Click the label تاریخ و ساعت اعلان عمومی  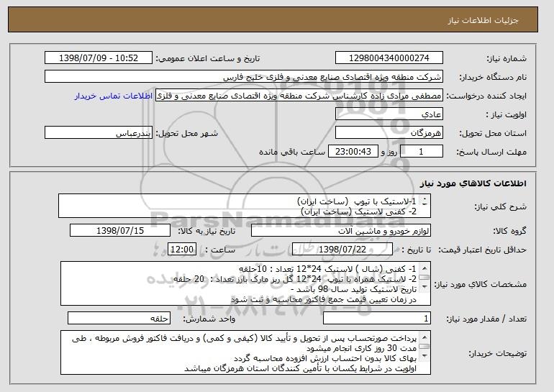pos(208,58)
